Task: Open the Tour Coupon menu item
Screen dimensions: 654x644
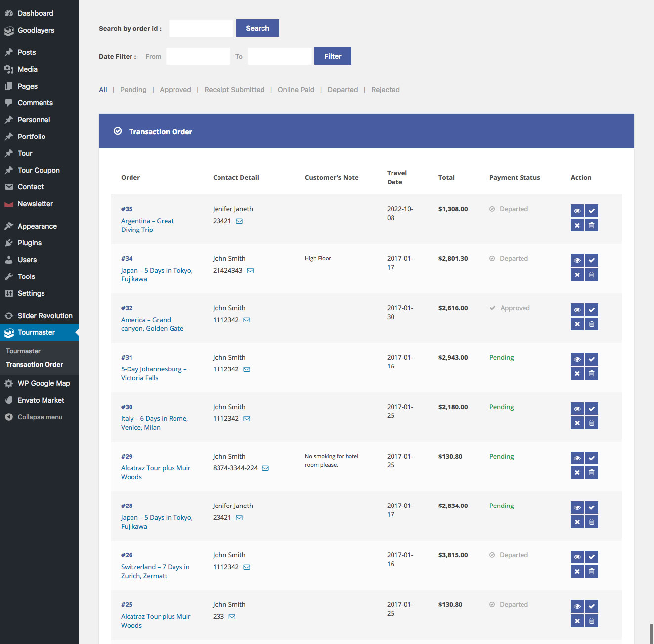Action: pyautogui.click(x=39, y=170)
